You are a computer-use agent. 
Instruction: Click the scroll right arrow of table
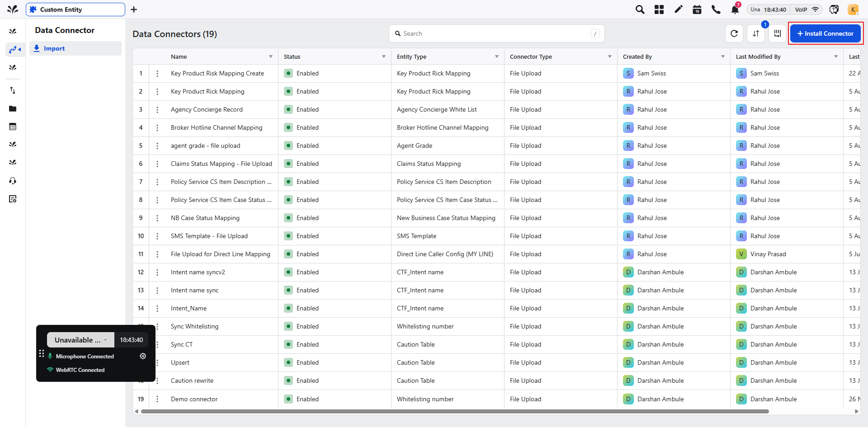(856, 411)
